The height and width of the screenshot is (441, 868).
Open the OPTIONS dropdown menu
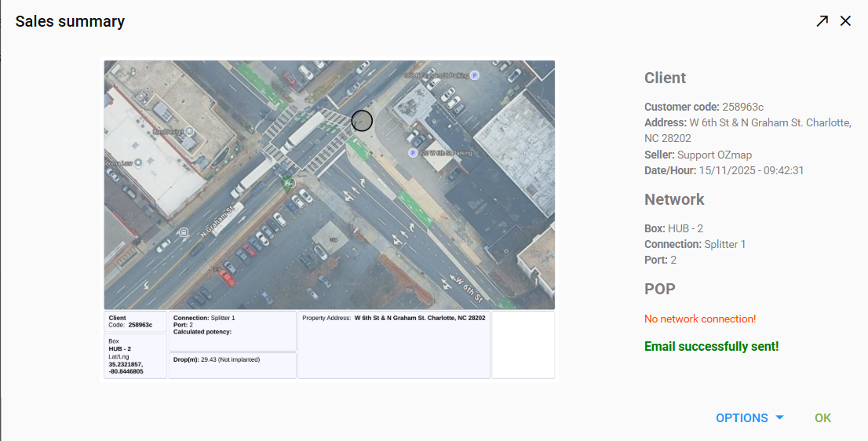(749, 417)
